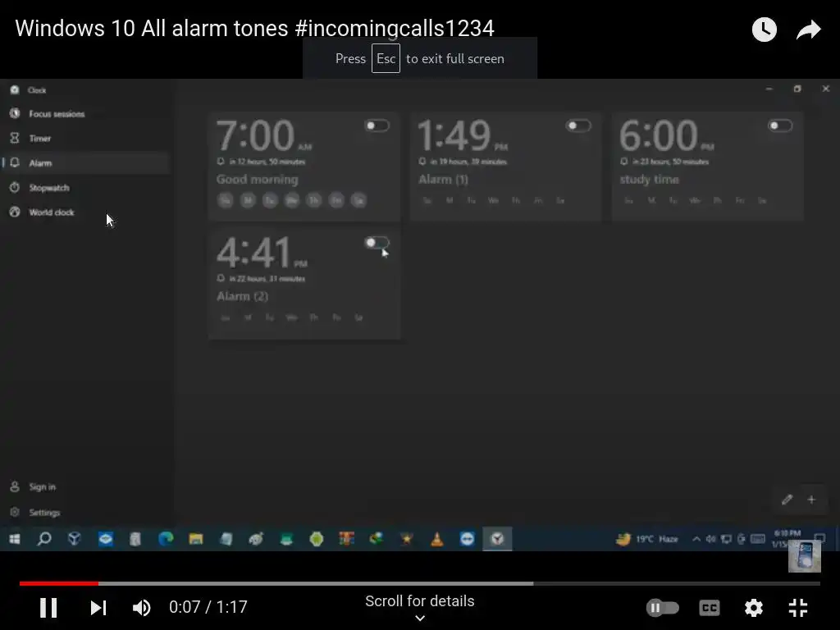Toggle the 7:00 AM Good morning alarm
Image resolution: width=840 pixels, height=630 pixels.
(x=377, y=126)
